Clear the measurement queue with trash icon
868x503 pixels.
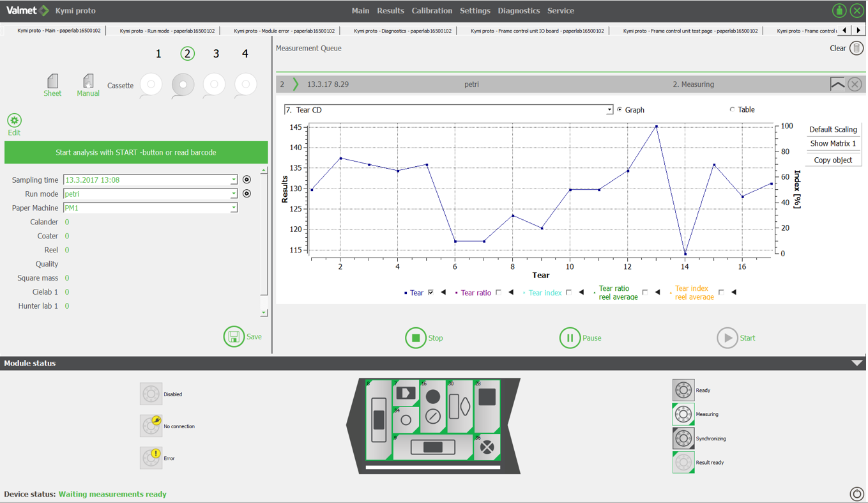coord(857,49)
